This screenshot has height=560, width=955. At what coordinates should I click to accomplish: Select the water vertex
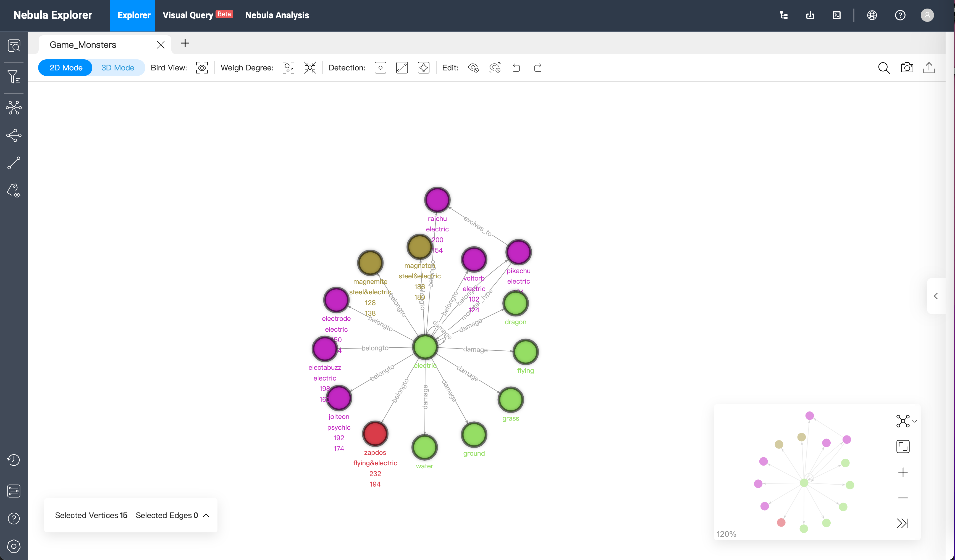425,447
